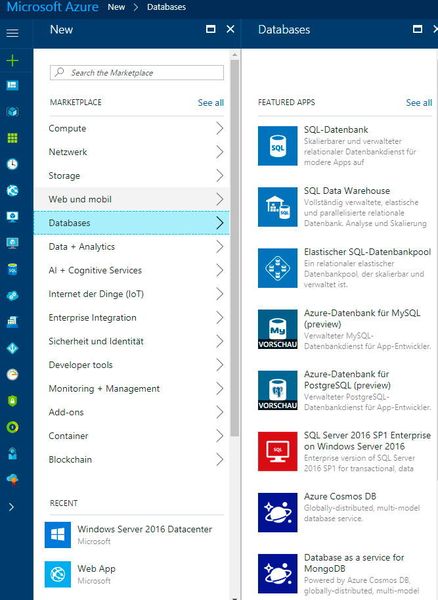The height and width of the screenshot is (600, 438).
Task: Click Databases in the breadcrumb bar
Action: 166,7
